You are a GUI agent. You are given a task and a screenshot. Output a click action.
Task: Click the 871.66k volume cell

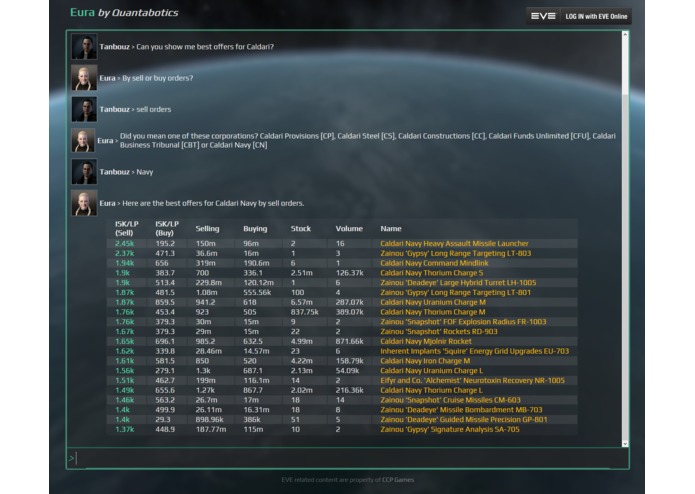click(x=349, y=341)
